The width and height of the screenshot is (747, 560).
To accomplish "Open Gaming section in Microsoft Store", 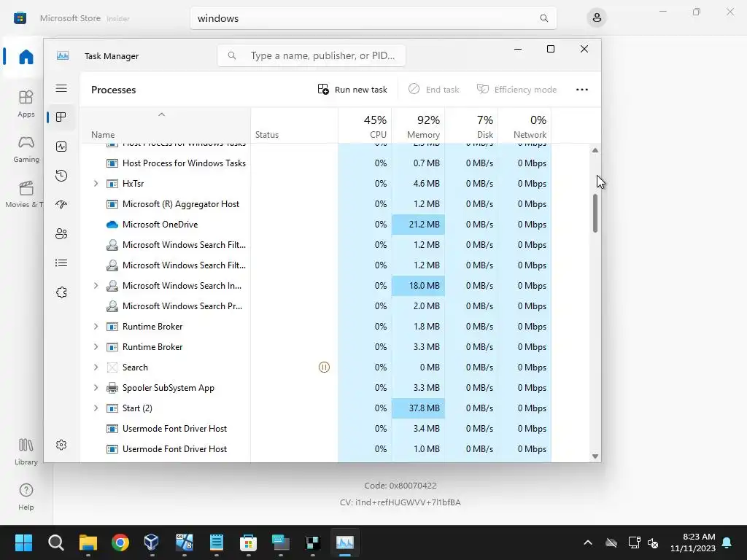I will coord(26,149).
